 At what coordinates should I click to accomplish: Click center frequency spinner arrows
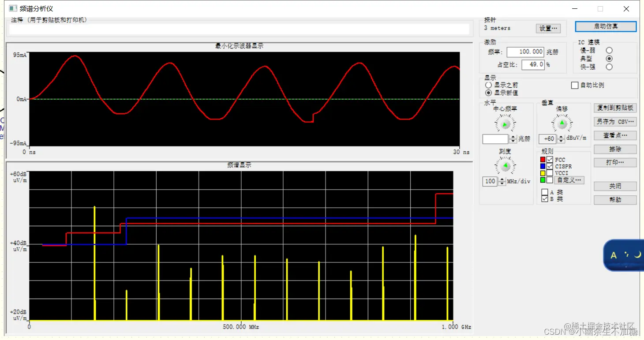(513, 139)
